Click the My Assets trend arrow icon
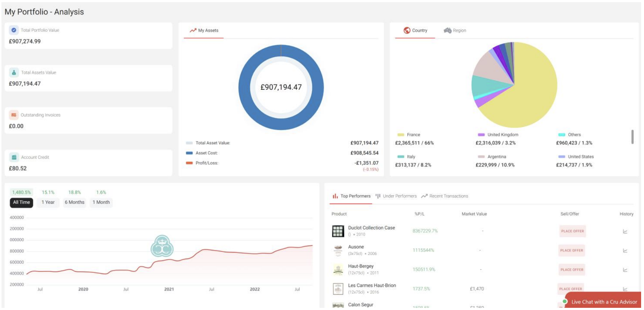The width and height of the screenshot is (644, 310). pyautogui.click(x=193, y=30)
